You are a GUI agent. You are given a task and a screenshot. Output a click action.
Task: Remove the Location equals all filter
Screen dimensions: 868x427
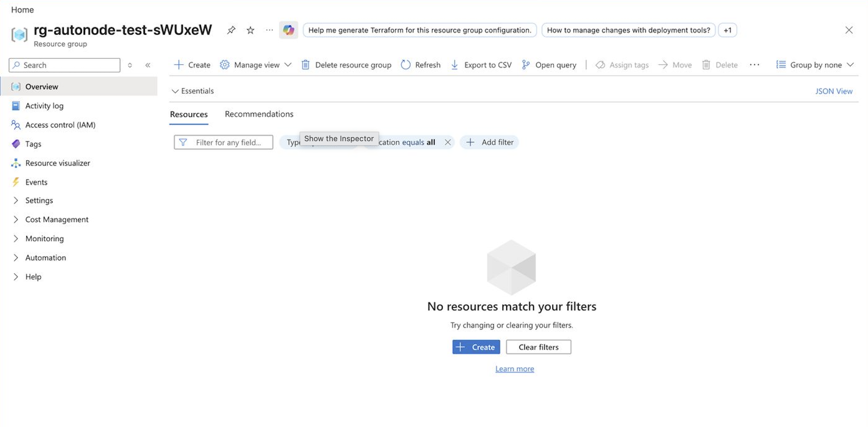click(x=447, y=142)
